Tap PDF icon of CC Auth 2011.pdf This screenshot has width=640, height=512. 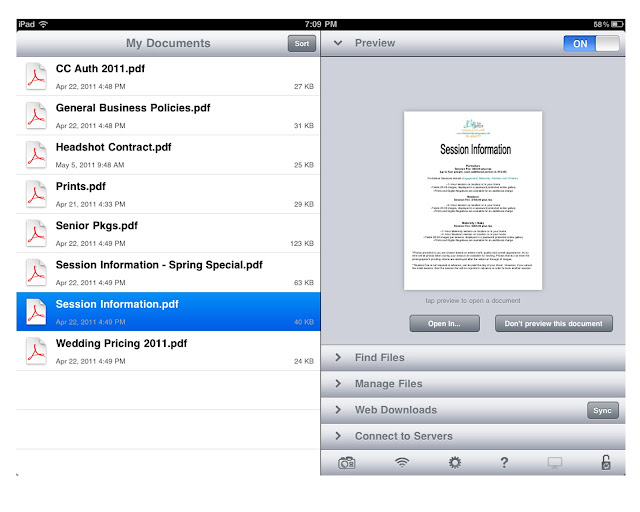(36, 76)
